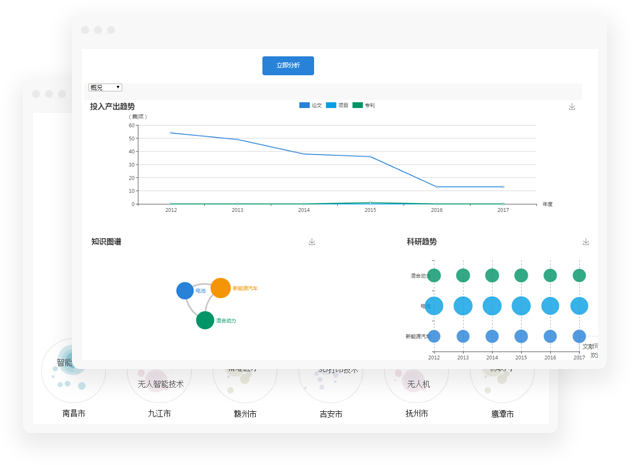632x465 pixels.
Task: Click the 九江市 label in the back window
Action: 159,413
